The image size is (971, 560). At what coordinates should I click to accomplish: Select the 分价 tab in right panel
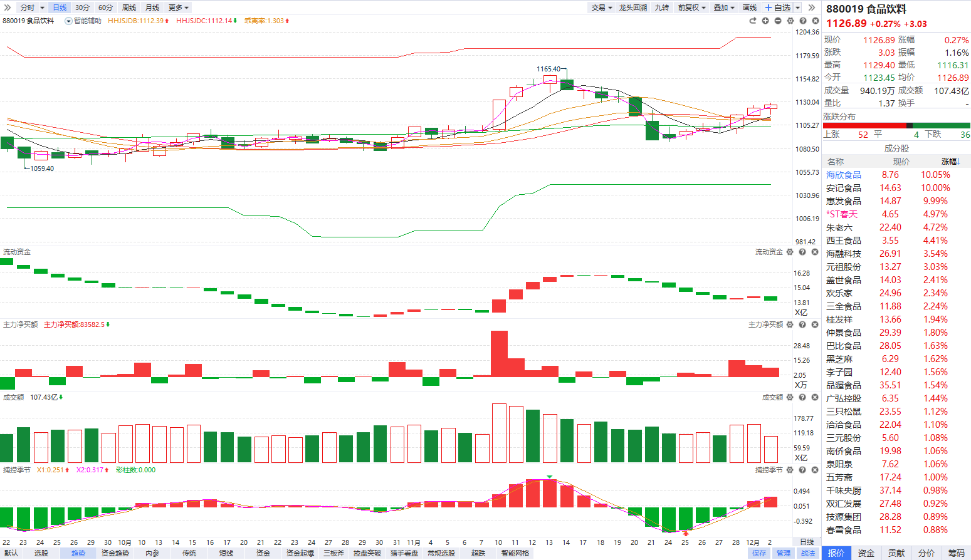926,553
